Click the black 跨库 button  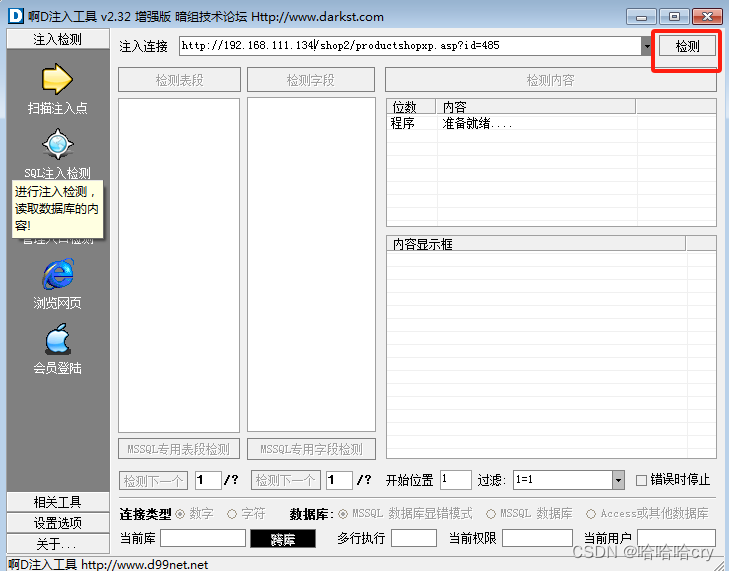[x=283, y=539]
